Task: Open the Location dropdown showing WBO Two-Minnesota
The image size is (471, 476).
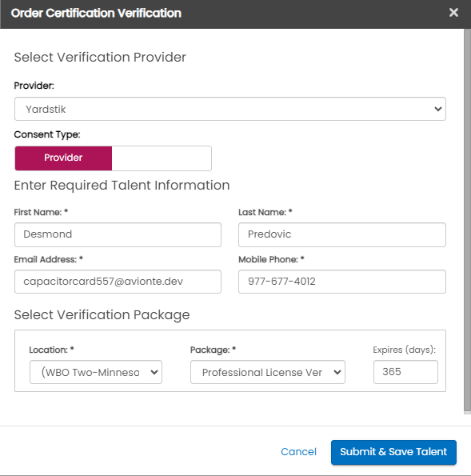Action: (x=96, y=372)
